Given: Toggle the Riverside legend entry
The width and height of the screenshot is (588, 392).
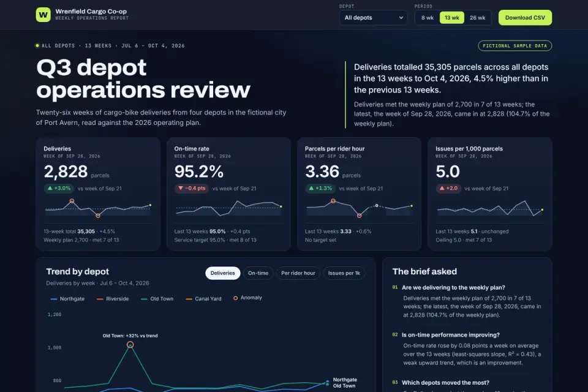Looking at the screenshot, I should [113, 299].
